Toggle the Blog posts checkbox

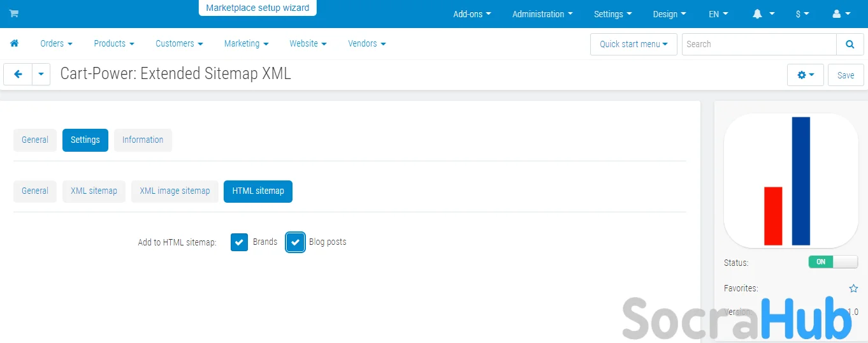click(x=295, y=242)
